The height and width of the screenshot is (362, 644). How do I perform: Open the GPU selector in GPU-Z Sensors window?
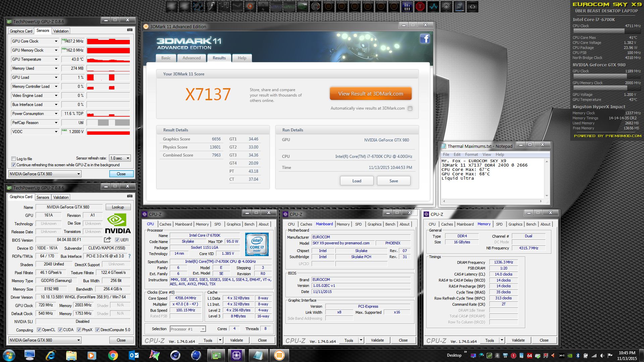45,174
